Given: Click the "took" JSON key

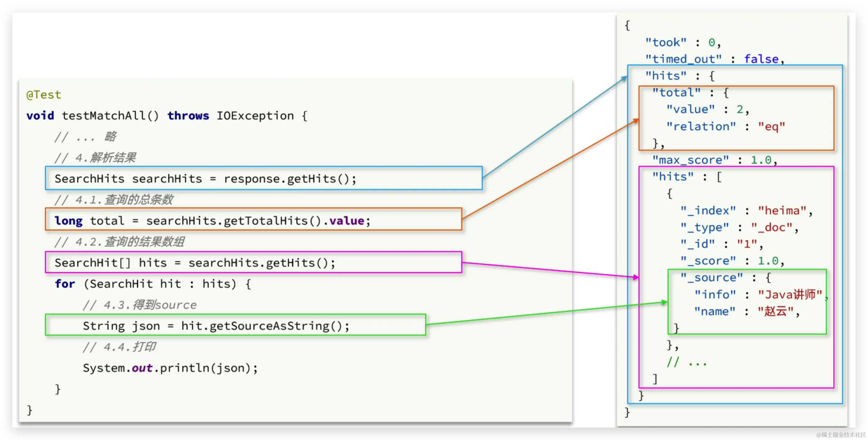Looking at the screenshot, I should [x=666, y=43].
